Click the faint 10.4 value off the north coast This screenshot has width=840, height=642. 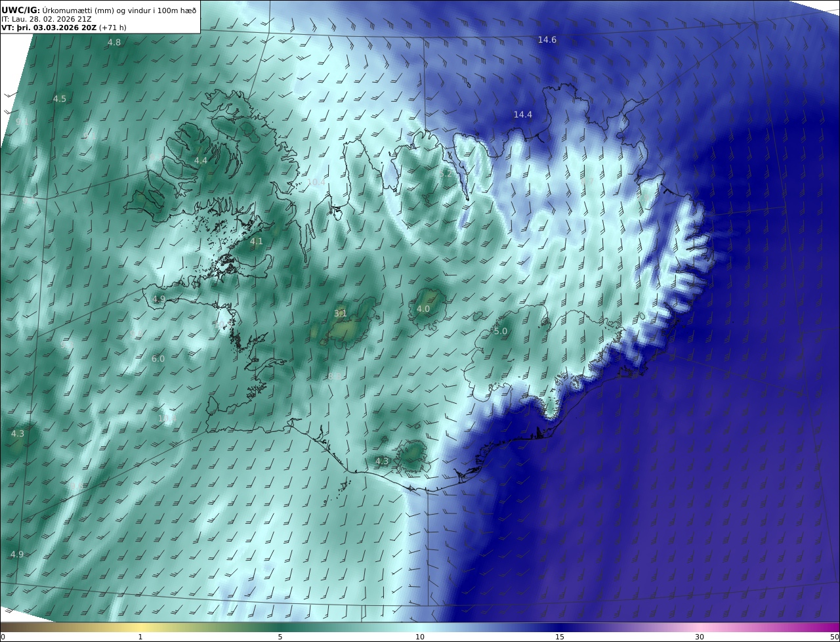click(x=316, y=182)
